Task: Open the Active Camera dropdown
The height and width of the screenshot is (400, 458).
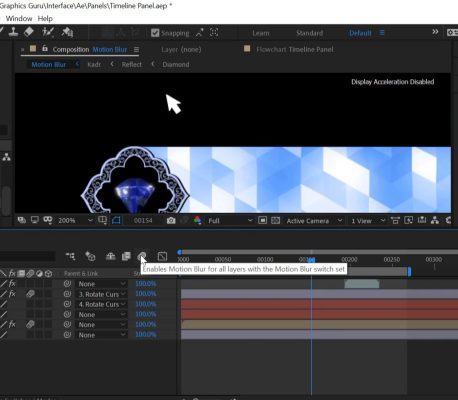Action: pos(314,221)
